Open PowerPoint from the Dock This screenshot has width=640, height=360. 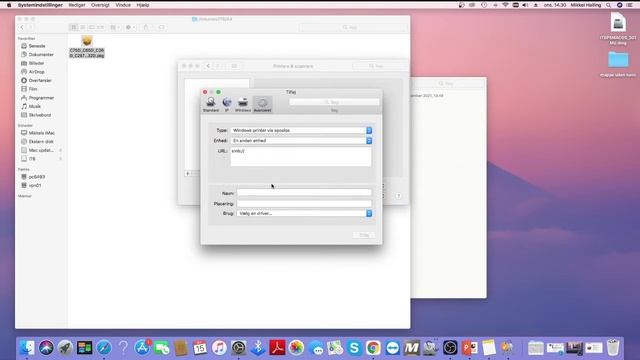[469, 348]
